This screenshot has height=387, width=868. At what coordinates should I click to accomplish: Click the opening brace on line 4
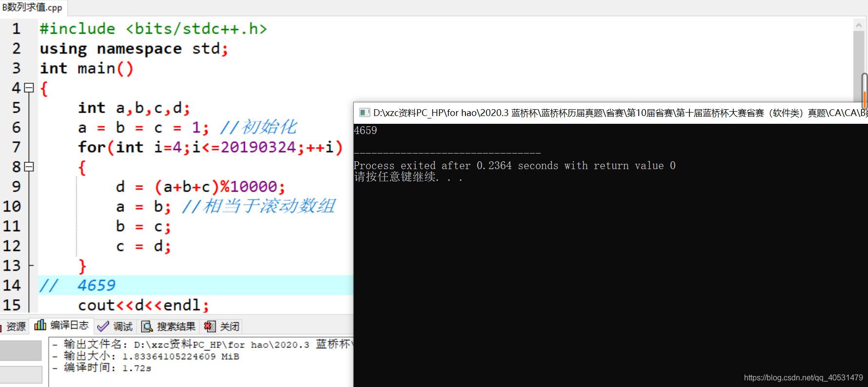[x=44, y=88]
